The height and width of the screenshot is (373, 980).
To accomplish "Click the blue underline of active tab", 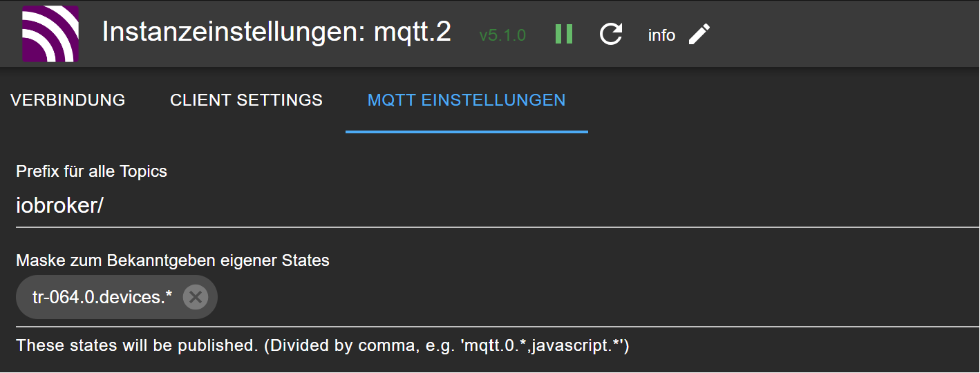I will coord(467,131).
